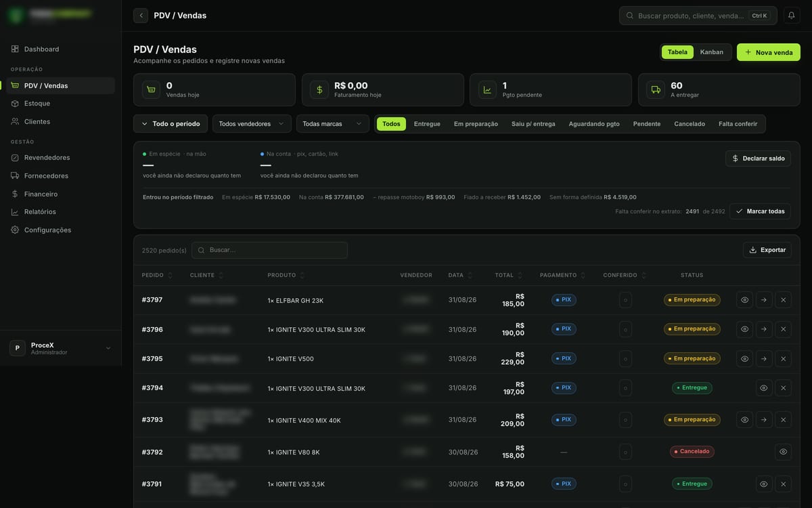This screenshot has height=508, width=812.
Task: Open the Todas marcas dropdown
Action: 333,124
